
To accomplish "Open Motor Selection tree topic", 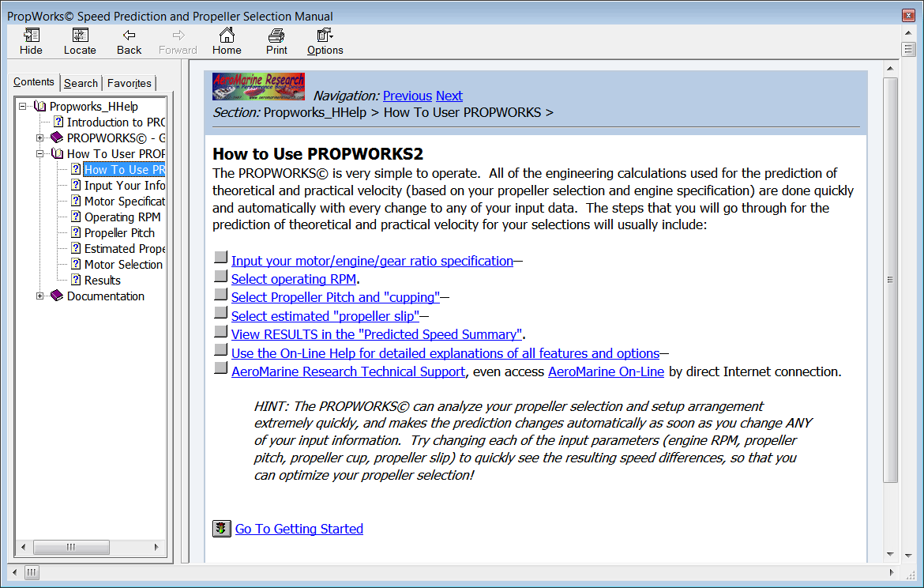I will [x=123, y=265].
